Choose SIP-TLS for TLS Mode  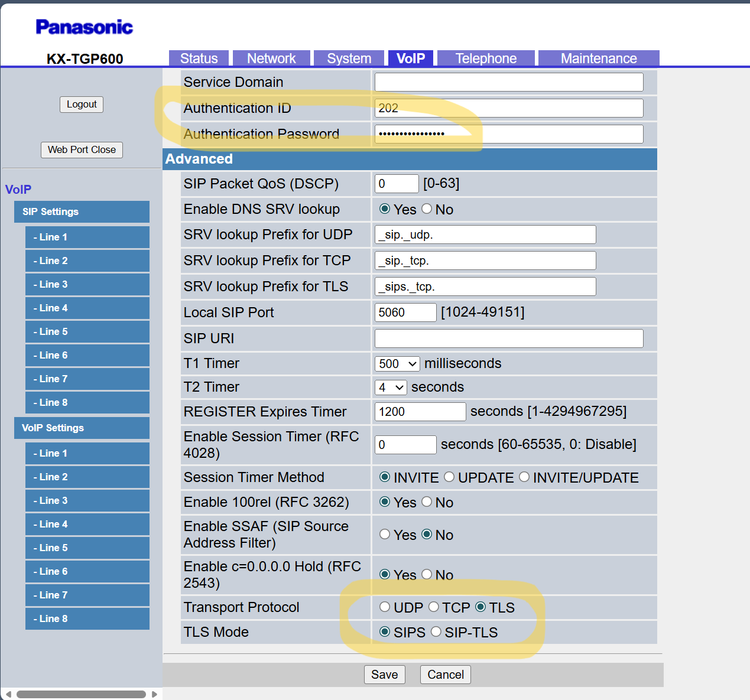(x=436, y=632)
